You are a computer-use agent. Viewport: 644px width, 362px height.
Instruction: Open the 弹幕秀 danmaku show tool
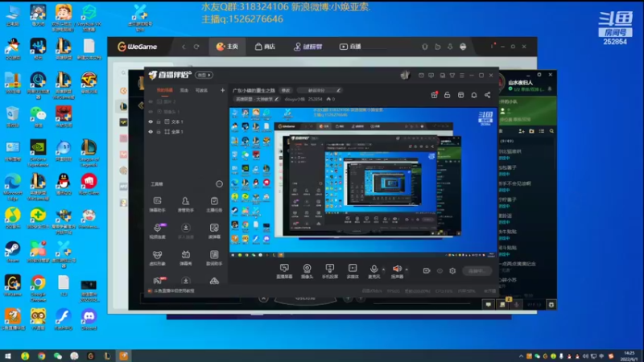pyautogui.click(x=186, y=257)
